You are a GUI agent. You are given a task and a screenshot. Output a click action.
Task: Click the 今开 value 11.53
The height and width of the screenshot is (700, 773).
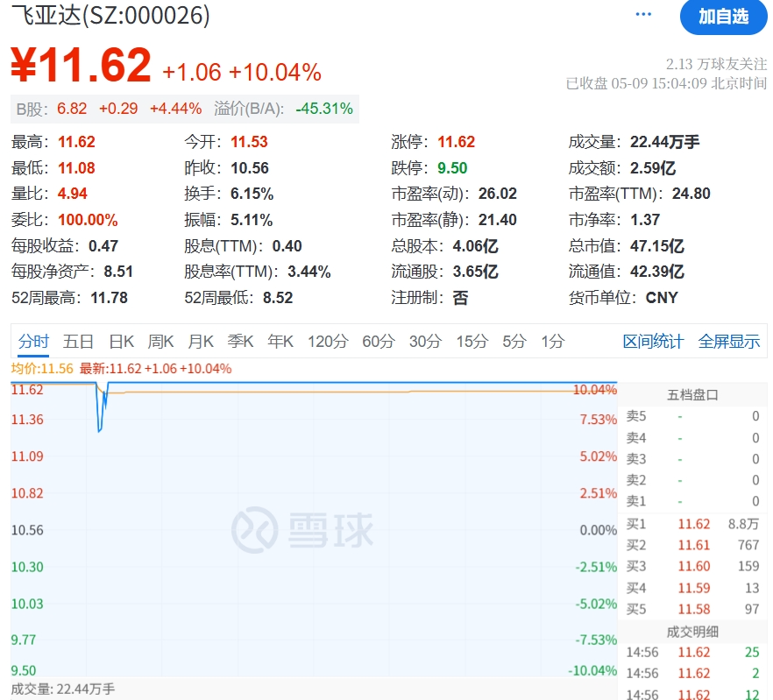[249, 142]
